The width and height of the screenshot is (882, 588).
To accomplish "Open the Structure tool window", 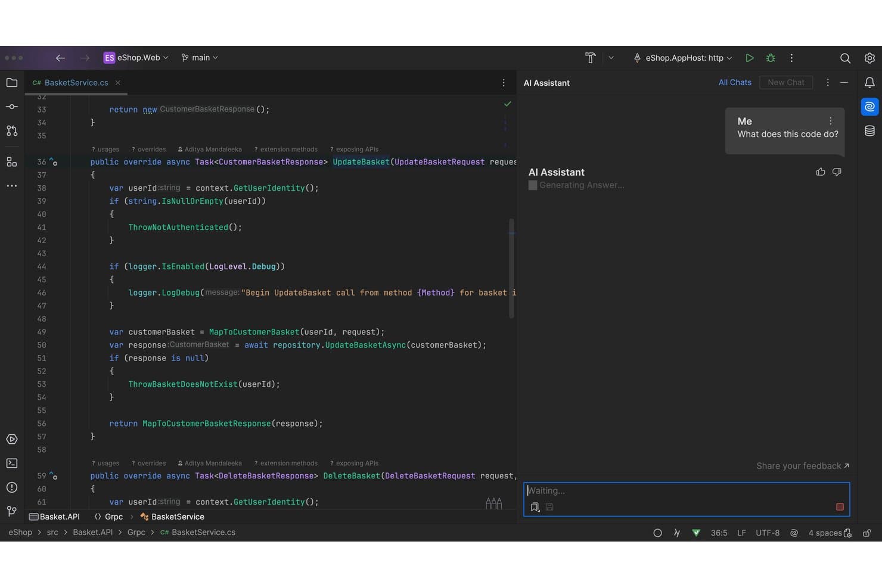I will coord(12,161).
